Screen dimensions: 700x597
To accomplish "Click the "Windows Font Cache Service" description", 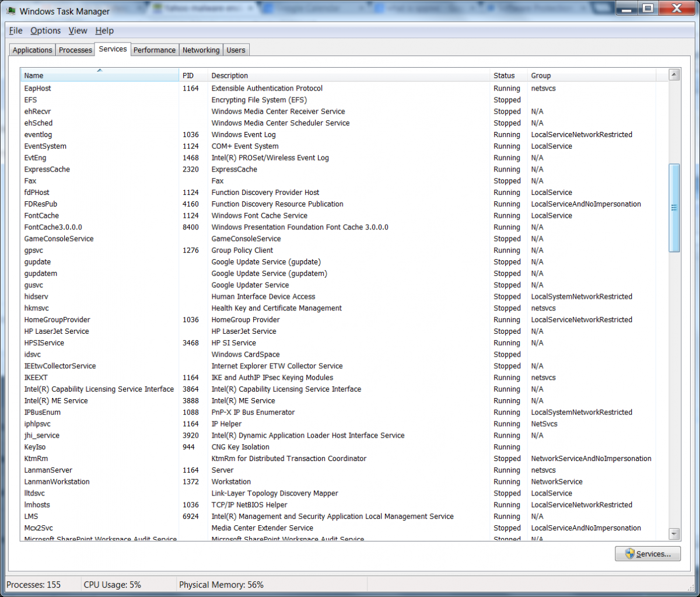I will 260,215.
